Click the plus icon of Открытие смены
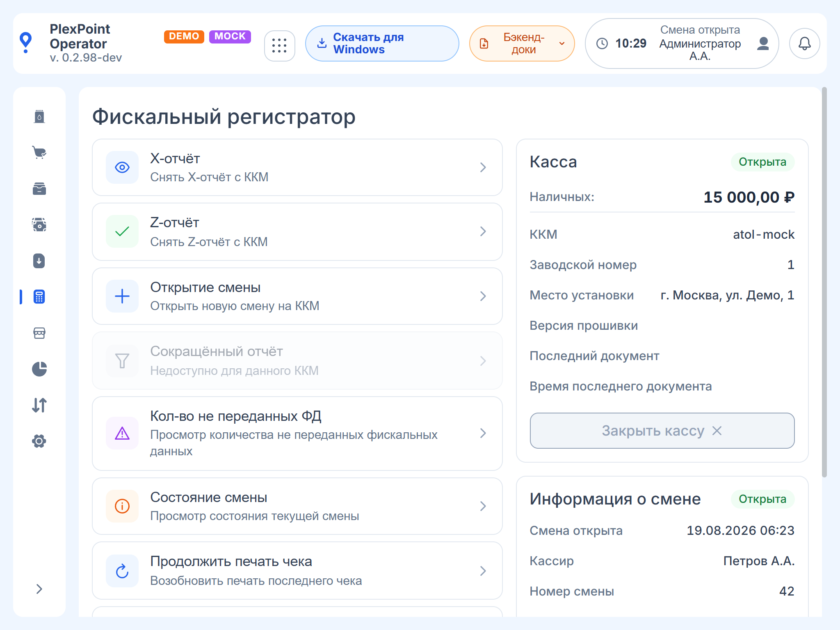 coord(122,296)
